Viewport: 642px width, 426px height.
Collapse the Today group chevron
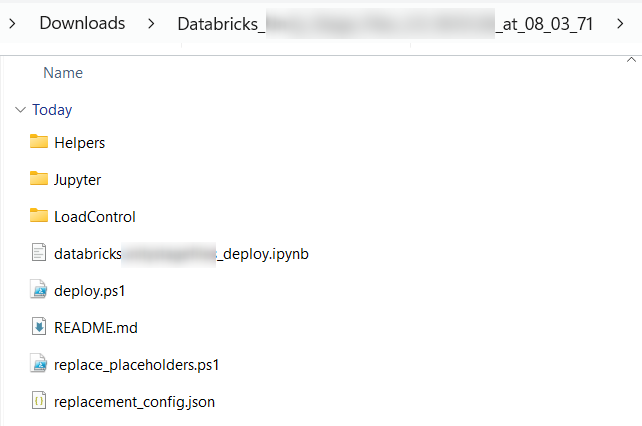click(19, 110)
